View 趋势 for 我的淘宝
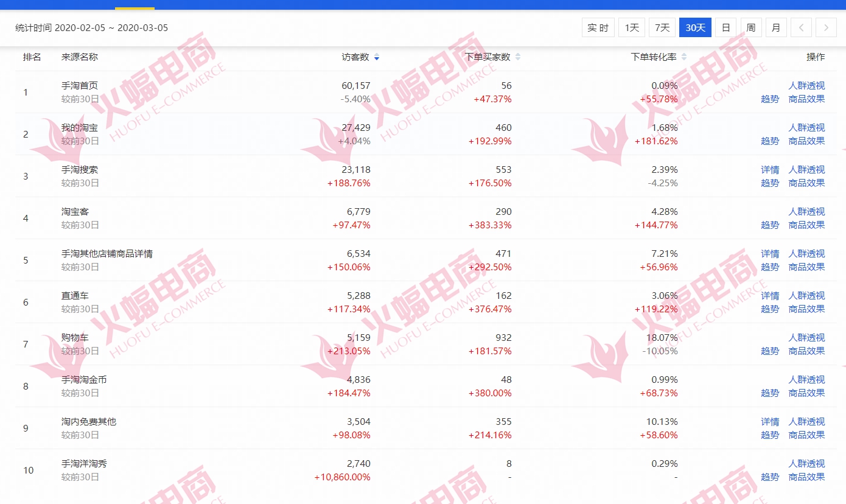The image size is (846, 504). (x=770, y=141)
